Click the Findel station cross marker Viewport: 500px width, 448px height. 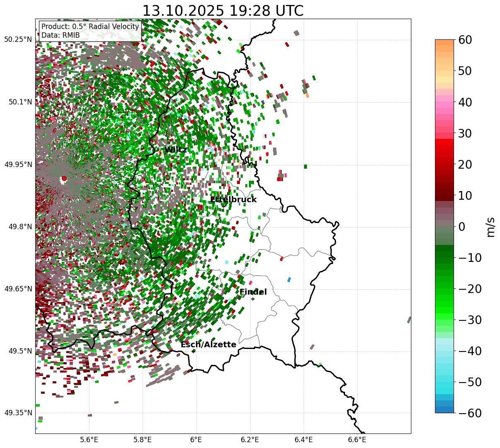click(253, 299)
